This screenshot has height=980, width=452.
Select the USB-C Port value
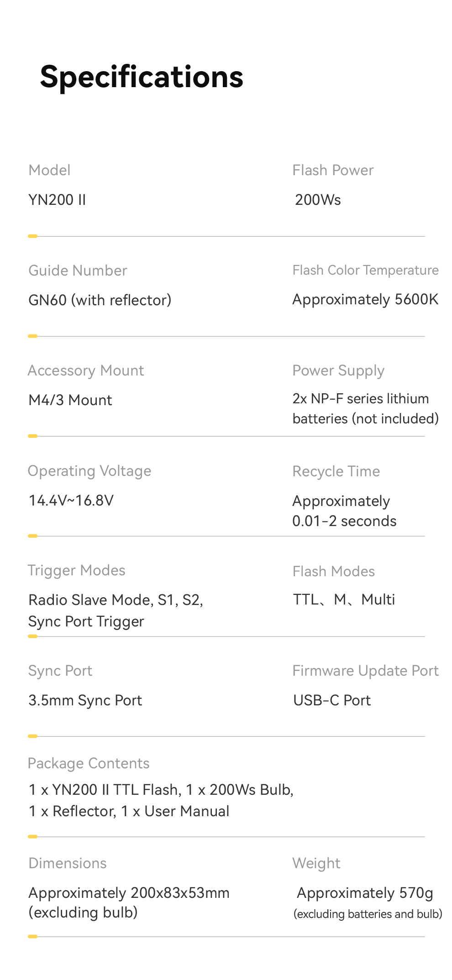pyautogui.click(x=332, y=700)
